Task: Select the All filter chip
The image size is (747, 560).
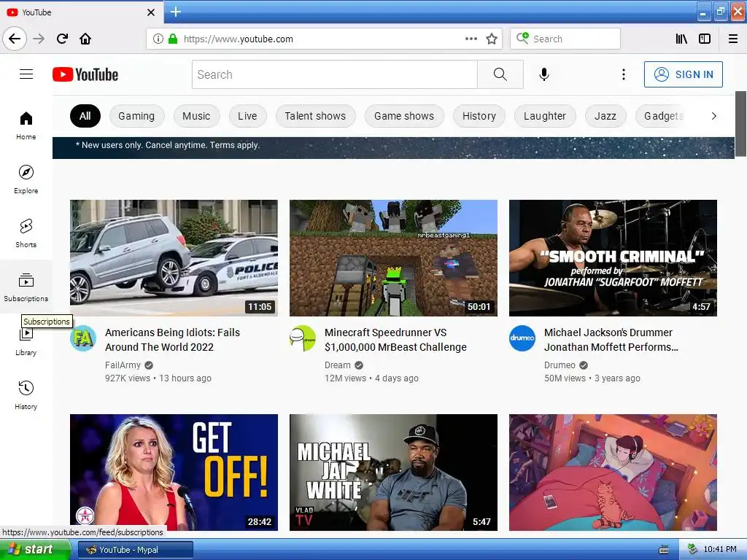Action: tap(85, 116)
